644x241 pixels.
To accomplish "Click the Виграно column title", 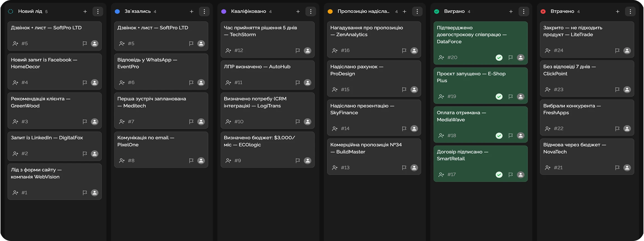I will tap(454, 11).
